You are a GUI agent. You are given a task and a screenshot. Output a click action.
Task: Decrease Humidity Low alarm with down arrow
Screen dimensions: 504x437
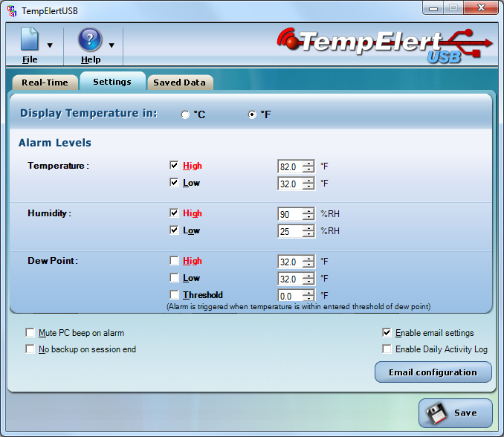click(x=308, y=235)
